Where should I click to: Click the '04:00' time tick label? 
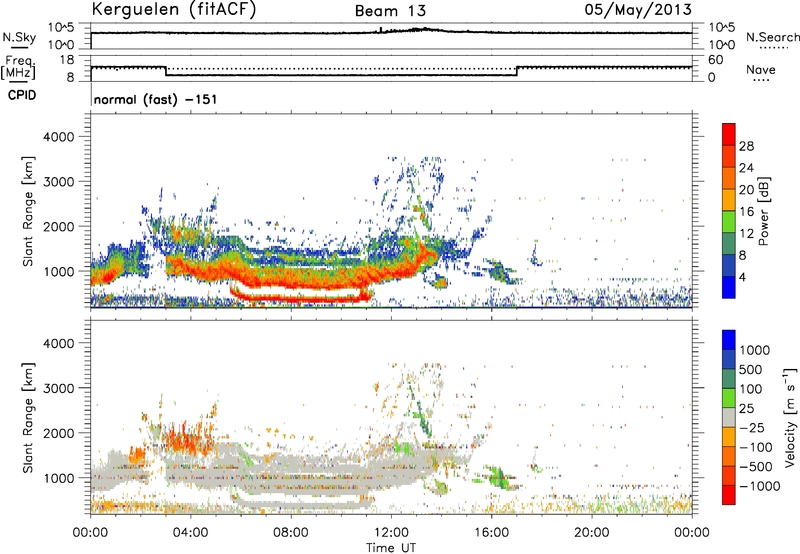(x=190, y=533)
